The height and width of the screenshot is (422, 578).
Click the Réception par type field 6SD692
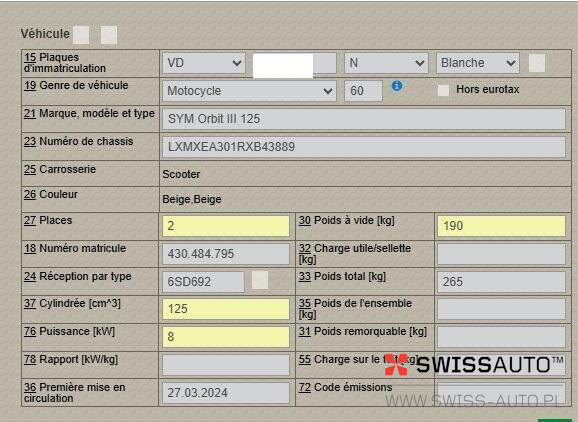click(203, 282)
